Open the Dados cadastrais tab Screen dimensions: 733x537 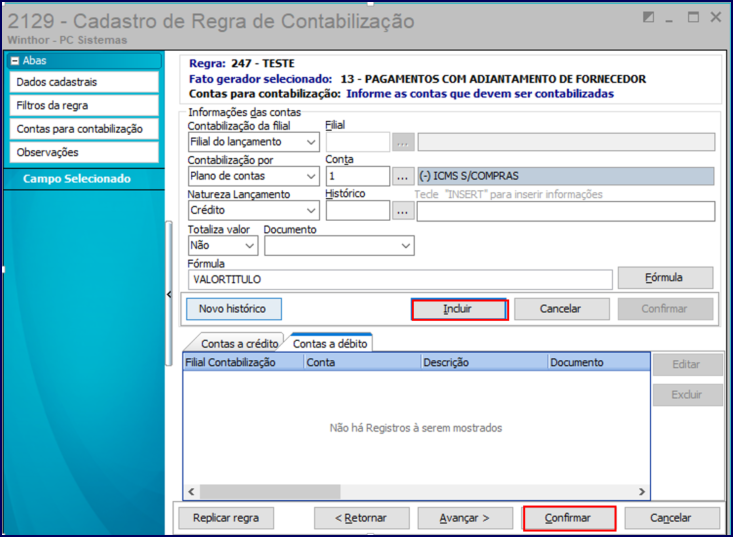point(84,82)
